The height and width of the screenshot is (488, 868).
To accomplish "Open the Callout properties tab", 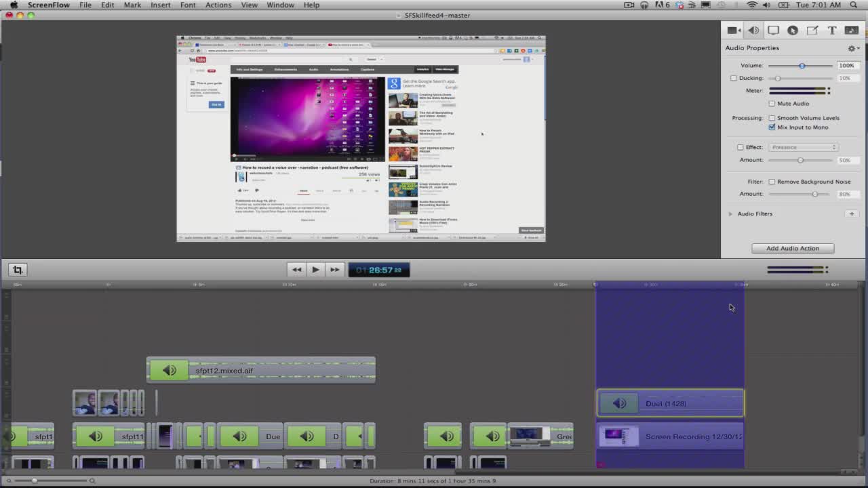I will pyautogui.click(x=793, y=30).
